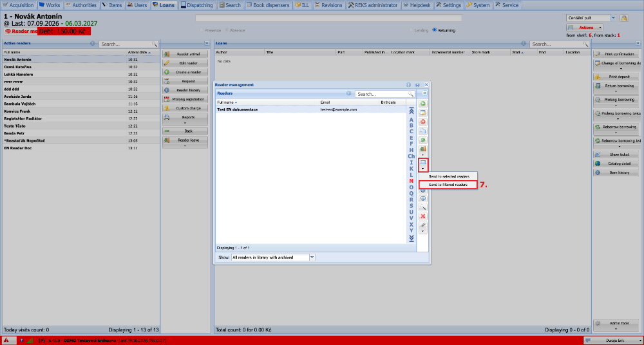Viewport: 644px width, 345px height.
Task: Filter readers by letter N in index
Action: (411, 181)
